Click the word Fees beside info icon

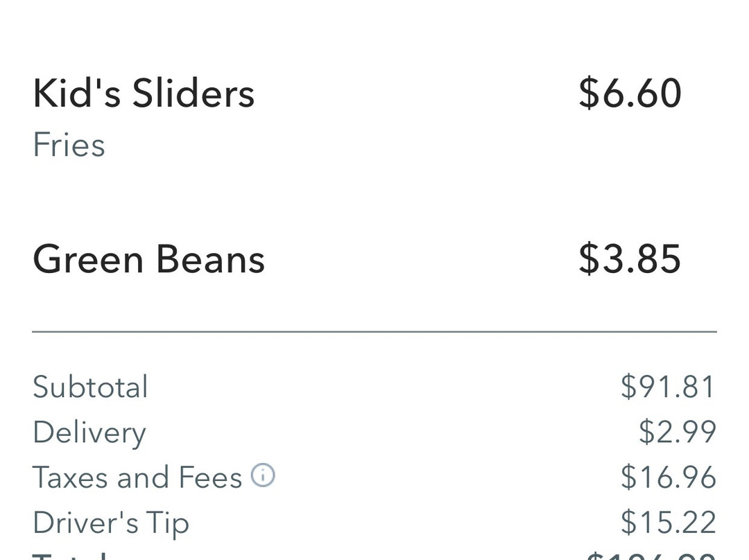click(x=210, y=478)
